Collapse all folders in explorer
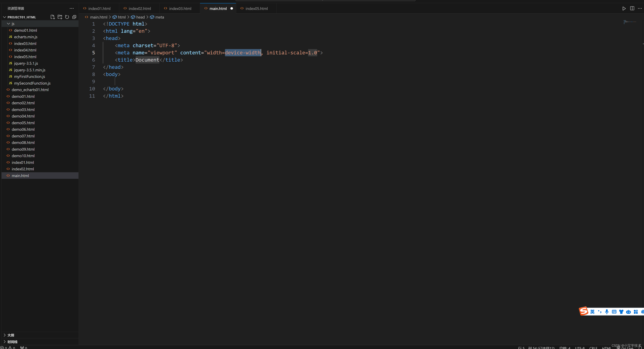644x349 pixels. click(74, 17)
